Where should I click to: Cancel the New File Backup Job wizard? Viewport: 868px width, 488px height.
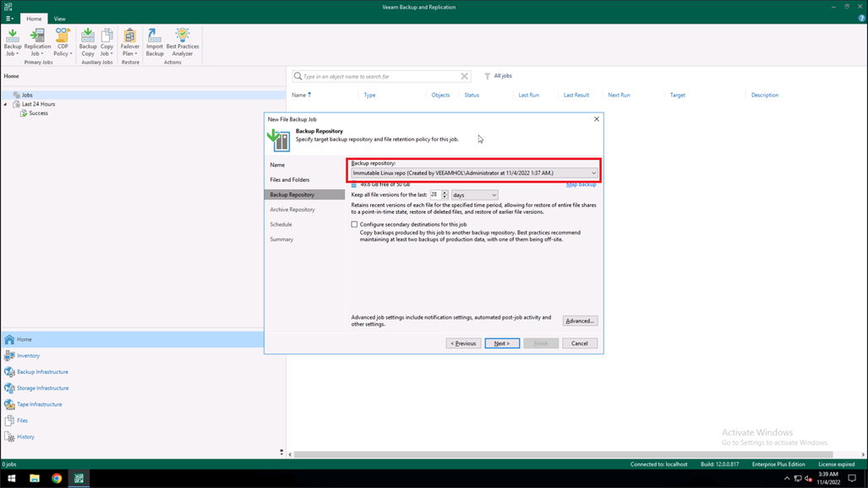coord(580,343)
